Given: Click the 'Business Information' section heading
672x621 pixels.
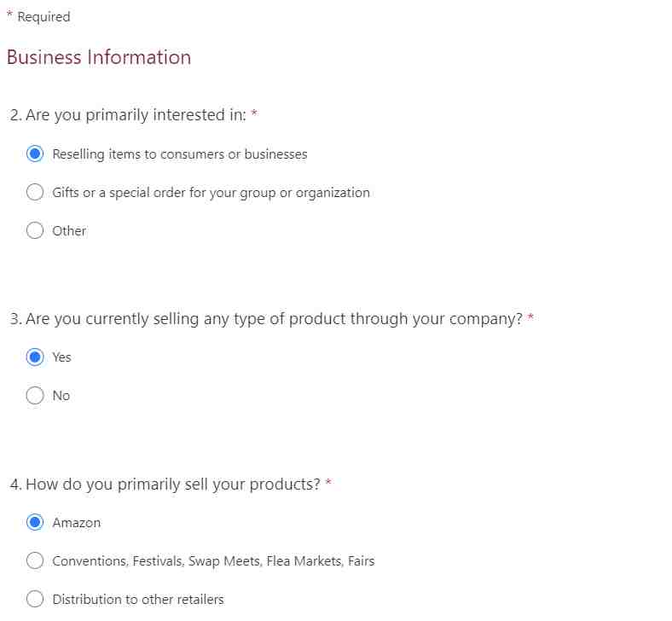Looking at the screenshot, I should click(x=99, y=57).
